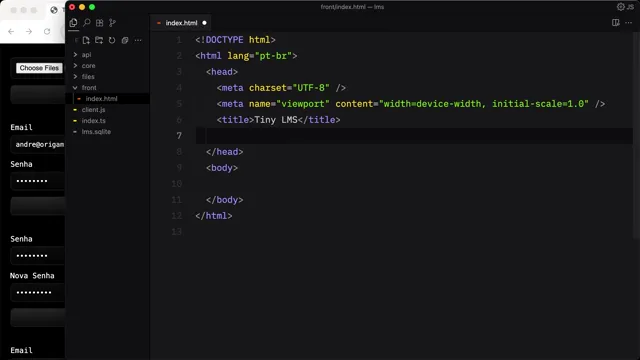The height and width of the screenshot is (360, 640).
Task: Open the settings gear in title bar
Action: (x=620, y=7)
